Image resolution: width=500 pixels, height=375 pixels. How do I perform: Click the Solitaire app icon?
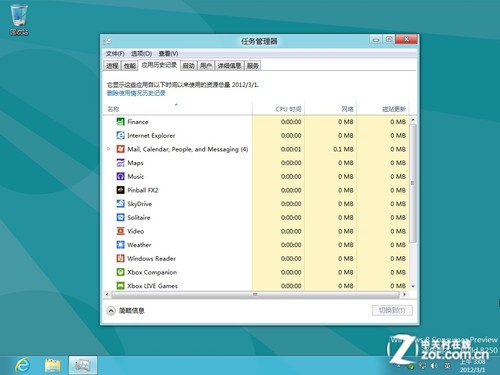click(120, 217)
